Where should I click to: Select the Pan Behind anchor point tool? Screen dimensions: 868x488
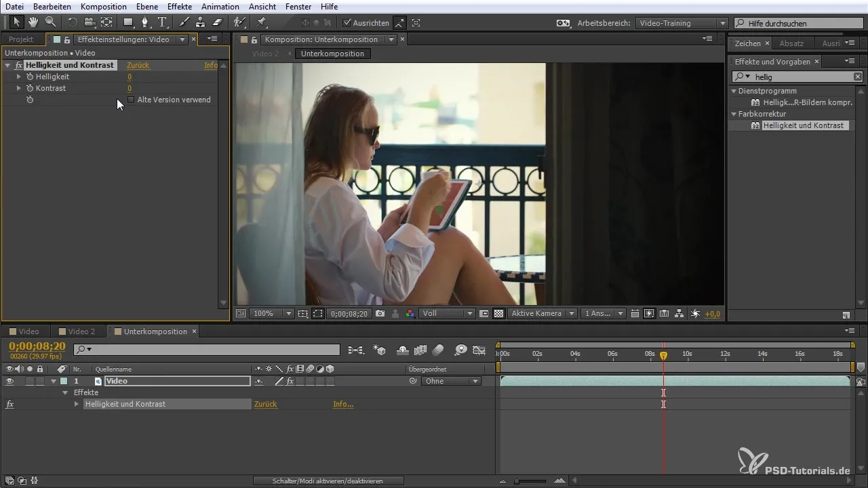tap(106, 22)
